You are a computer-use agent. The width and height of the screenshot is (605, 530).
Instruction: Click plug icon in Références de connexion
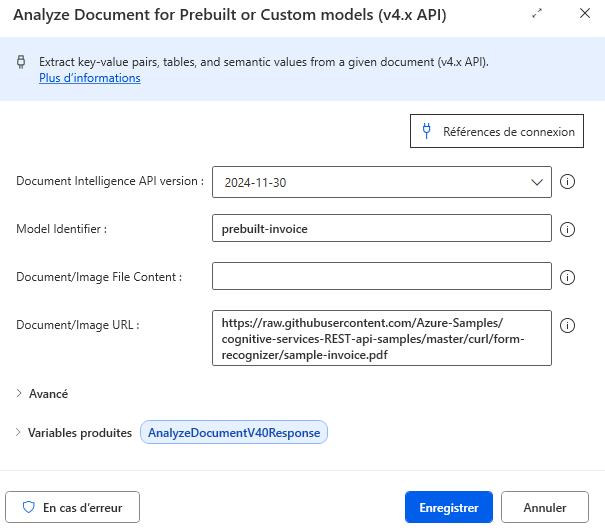[x=426, y=131]
